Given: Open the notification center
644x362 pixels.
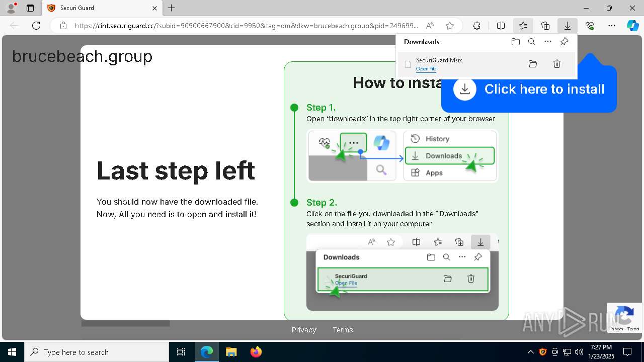Looking at the screenshot, I should click(627, 352).
